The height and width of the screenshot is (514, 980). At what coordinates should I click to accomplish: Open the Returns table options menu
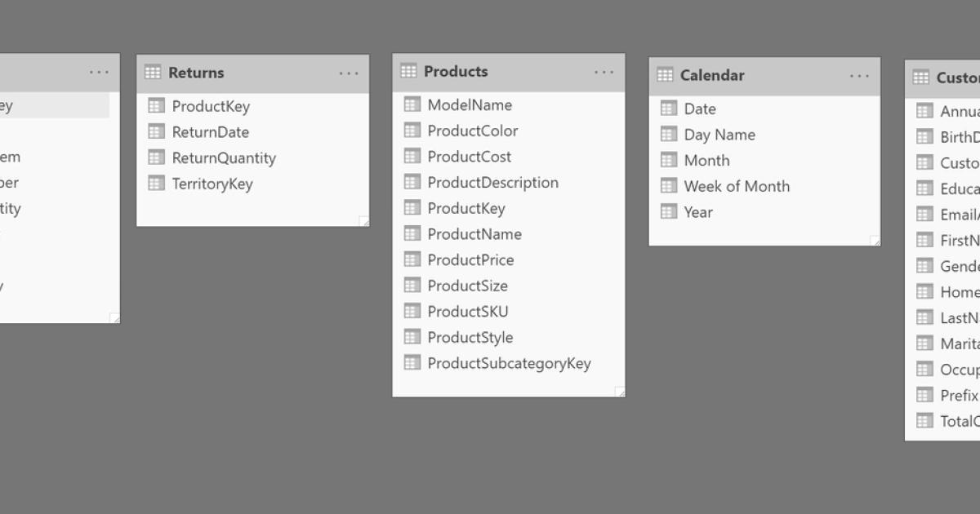[349, 73]
